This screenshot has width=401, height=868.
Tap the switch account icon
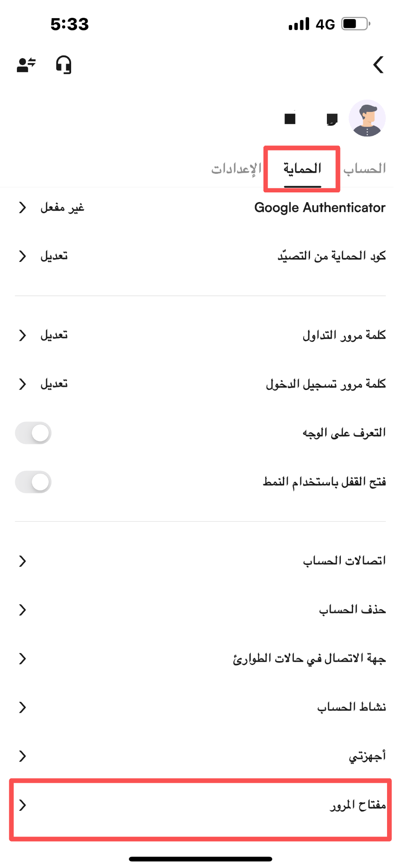tap(26, 65)
